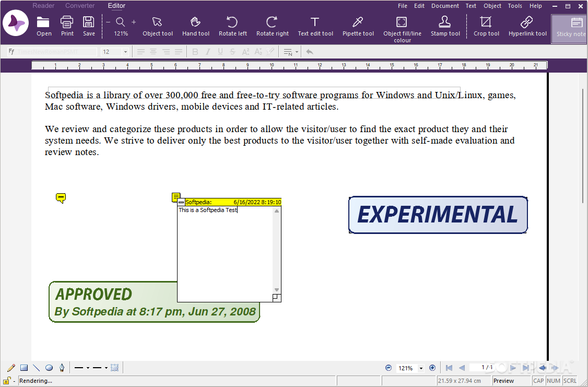The image size is (588, 387).
Task: Save the document with the Save icon
Action: click(89, 26)
